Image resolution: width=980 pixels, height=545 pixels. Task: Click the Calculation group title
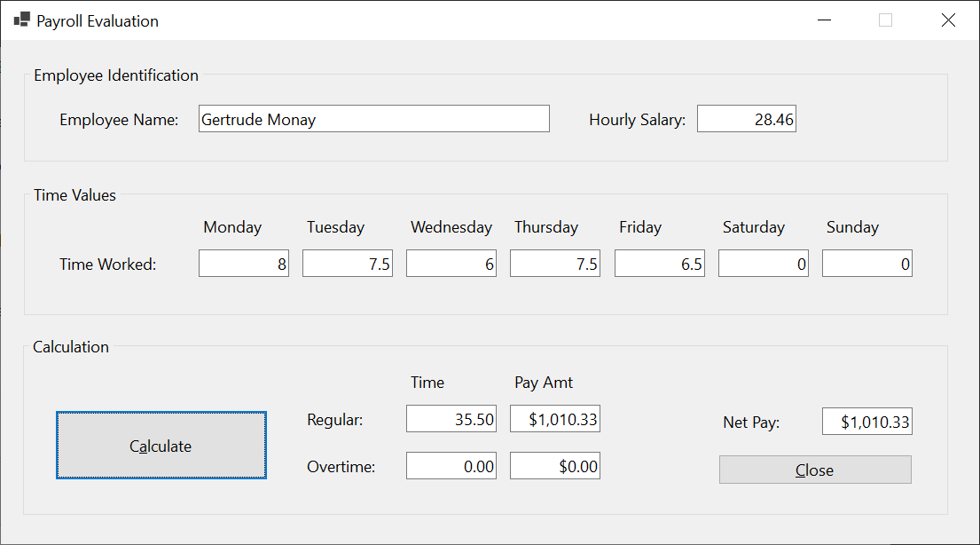click(x=71, y=347)
